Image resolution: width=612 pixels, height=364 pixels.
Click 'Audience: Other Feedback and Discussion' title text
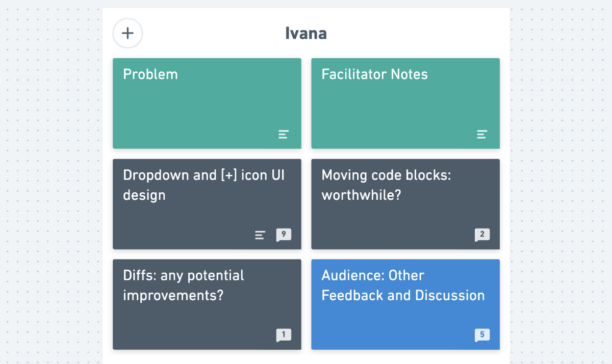403,285
